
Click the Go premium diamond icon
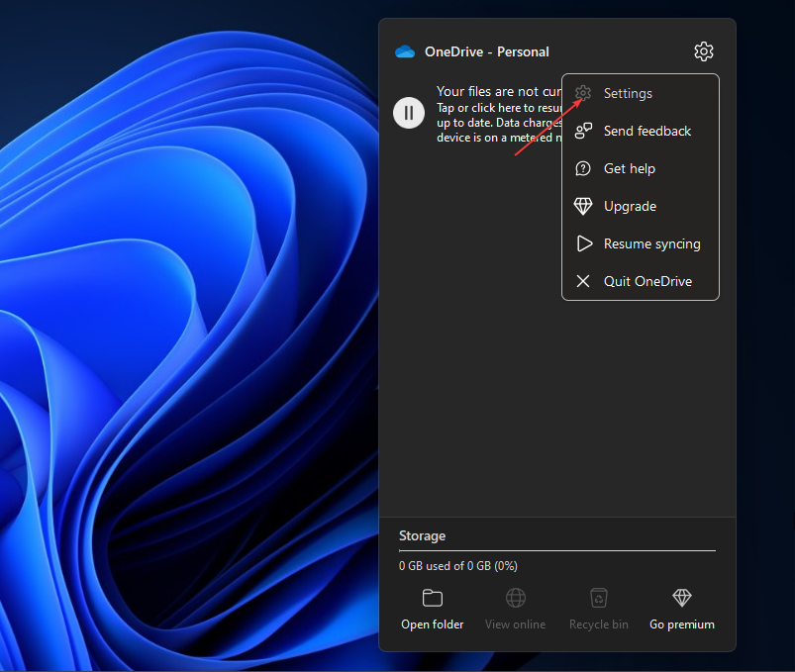(681, 598)
